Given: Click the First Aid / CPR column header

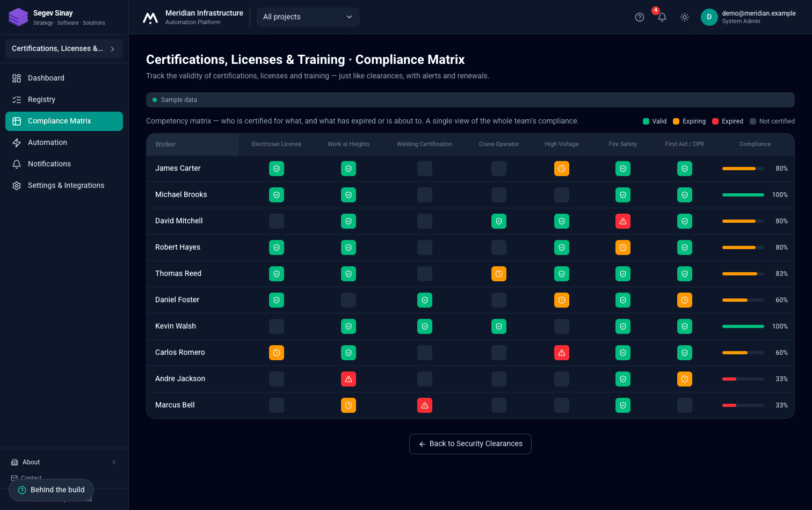Looking at the screenshot, I should [685, 144].
